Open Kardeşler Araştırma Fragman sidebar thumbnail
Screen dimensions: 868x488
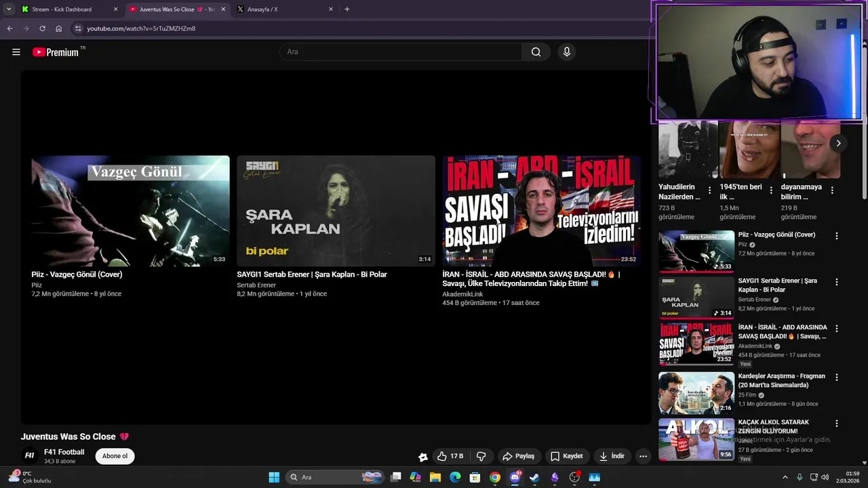(x=696, y=393)
